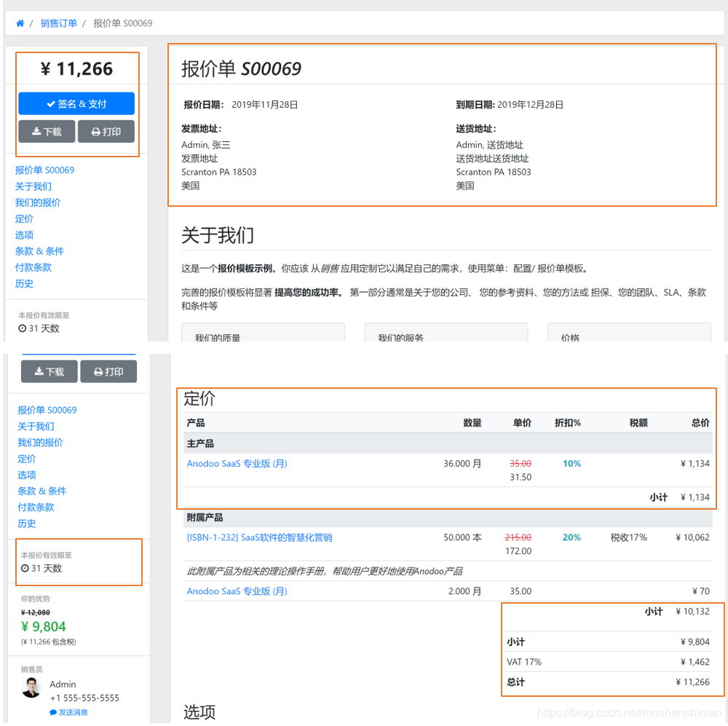
Task: Click the home icon in the breadcrumb
Action: click(x=20, y=23)
